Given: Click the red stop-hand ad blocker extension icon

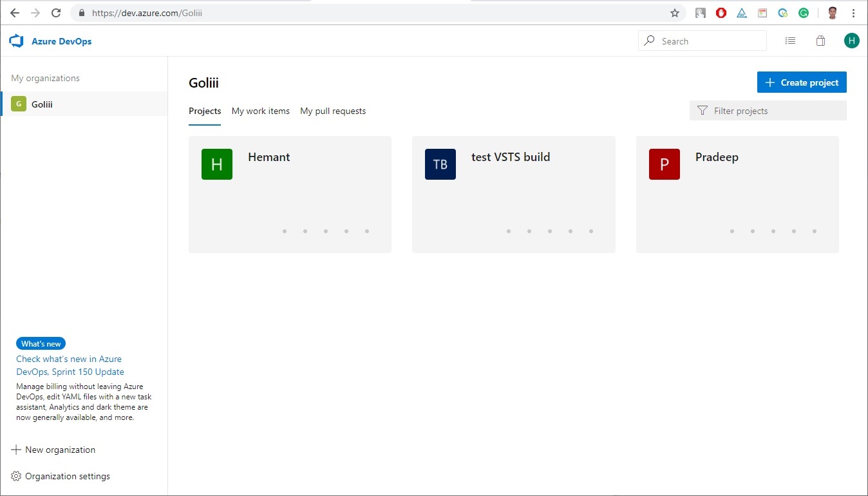Looking at the screenshot, I should 721,13.
